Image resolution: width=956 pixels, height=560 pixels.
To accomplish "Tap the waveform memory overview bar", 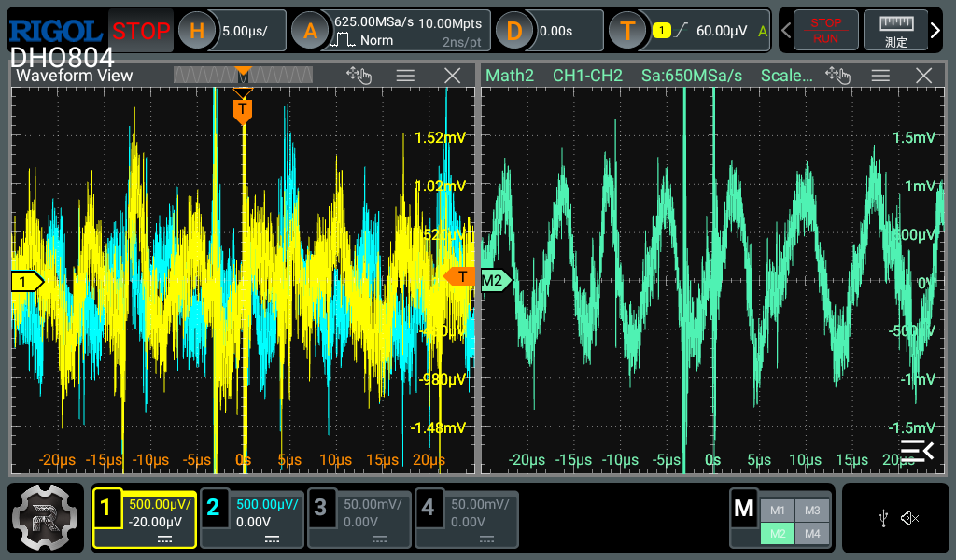I will [x=243, y=75].
